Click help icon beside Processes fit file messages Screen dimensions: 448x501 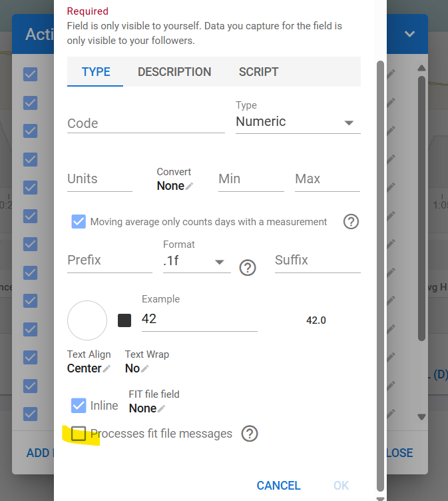click(249, 434)
